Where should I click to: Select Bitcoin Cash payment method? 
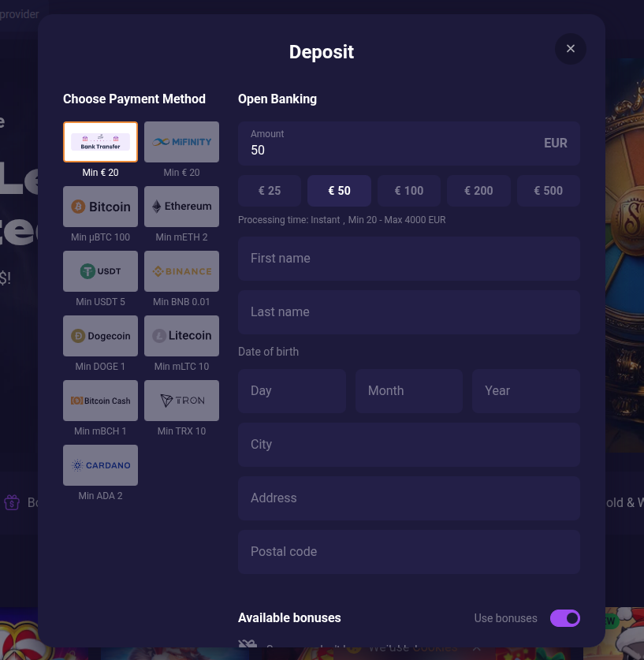coord(100,401)
